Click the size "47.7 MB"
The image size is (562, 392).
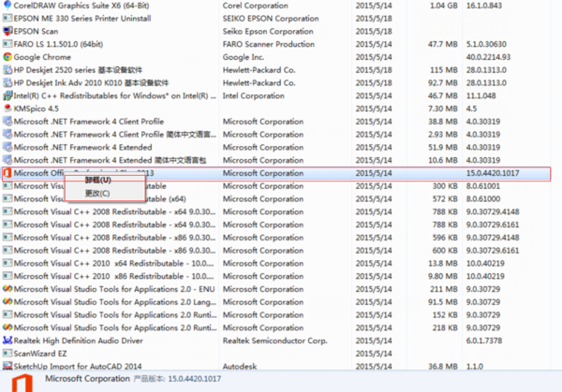pyautogui.click(x=443, y=44)
